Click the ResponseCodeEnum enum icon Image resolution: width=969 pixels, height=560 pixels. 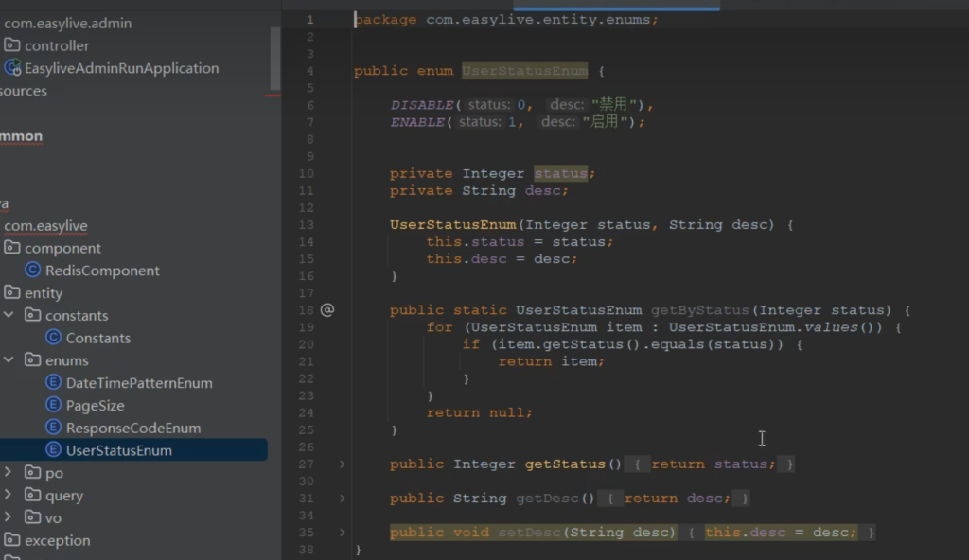click(x=53, y=429)
